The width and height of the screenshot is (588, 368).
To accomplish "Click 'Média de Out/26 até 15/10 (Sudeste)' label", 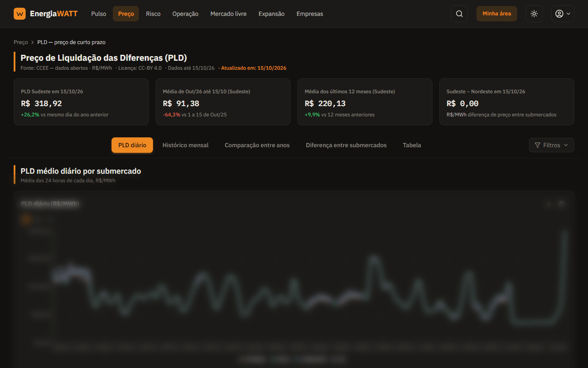I will coord(206,92).
